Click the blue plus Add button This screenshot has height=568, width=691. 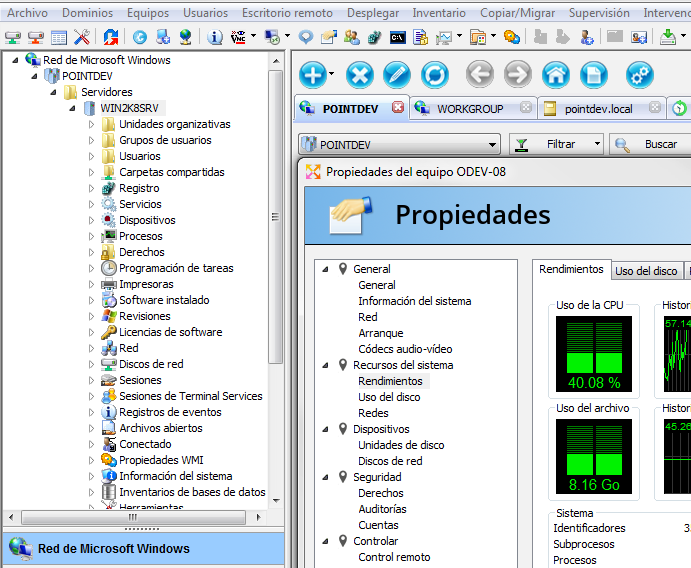pyautogui.click(x=313, y=75)
